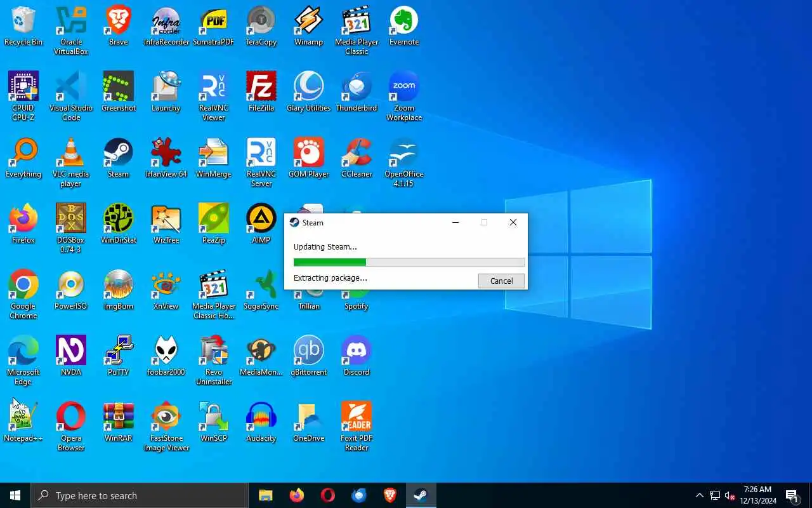Image resolution: width=812 pixels, height=508 pixels.
Task: Select the RealVNC Server desktop icon
Action: [261, 163]
